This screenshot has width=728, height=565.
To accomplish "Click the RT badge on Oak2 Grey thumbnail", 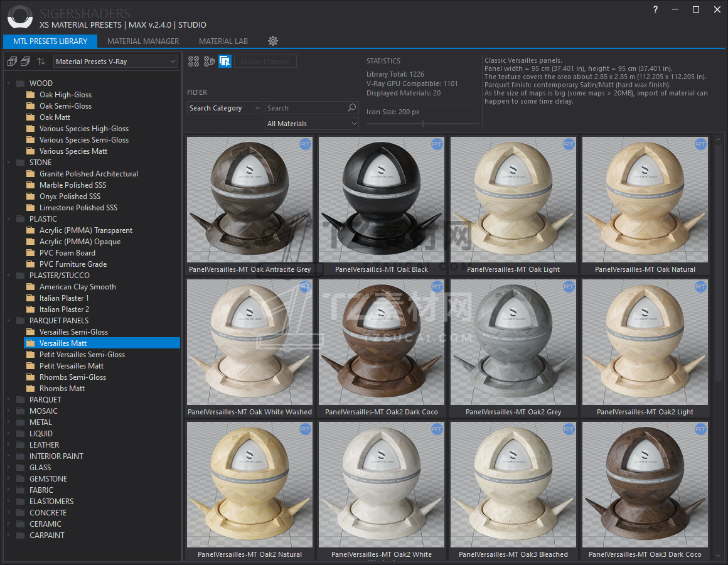I will [569, 287].
